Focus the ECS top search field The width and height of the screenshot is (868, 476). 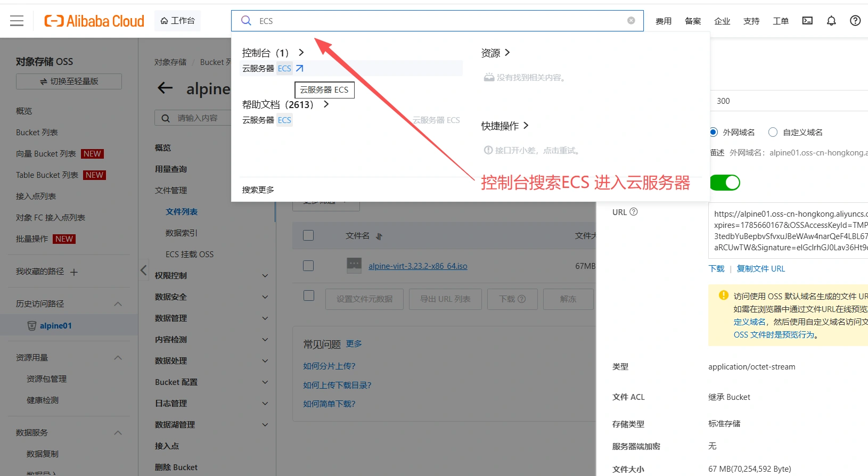point(437,21)
